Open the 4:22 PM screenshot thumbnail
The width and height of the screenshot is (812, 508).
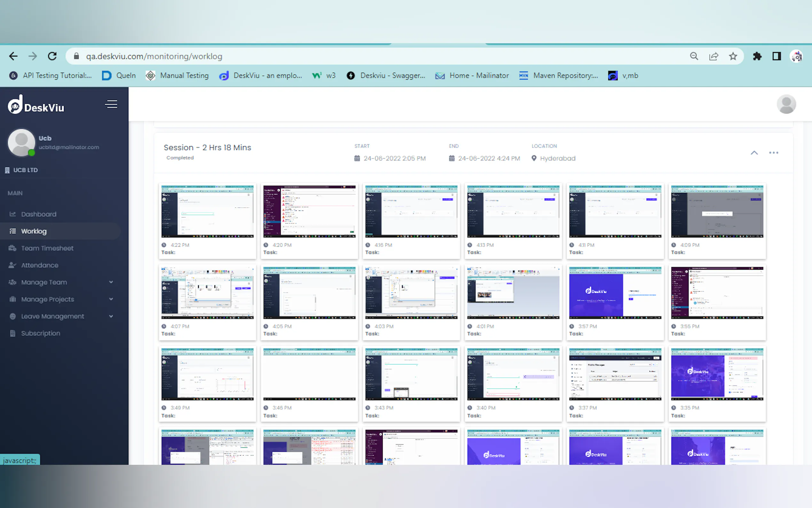pyautogui.click(x=207, y=211)
